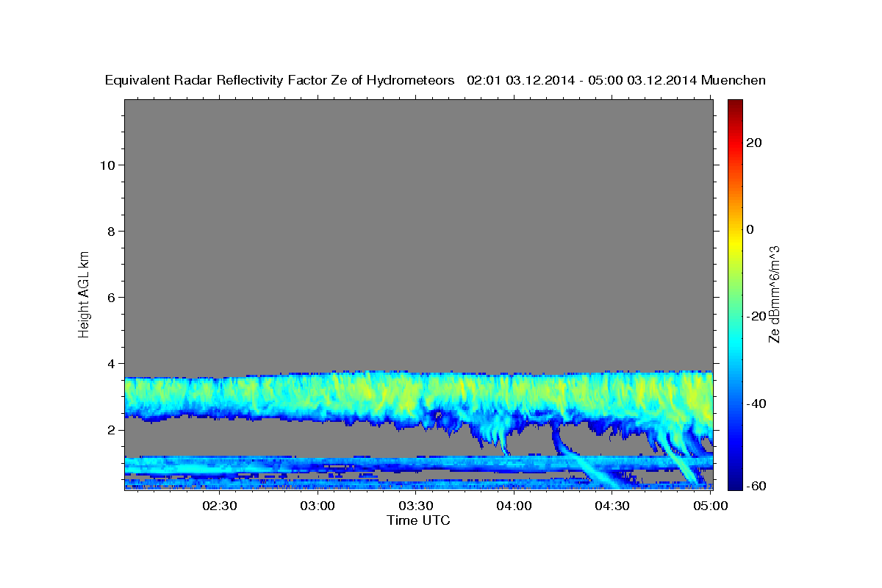Click the '03:30' time tick label
The width and height of the screenshot is (882, 588).
(416, 506)
